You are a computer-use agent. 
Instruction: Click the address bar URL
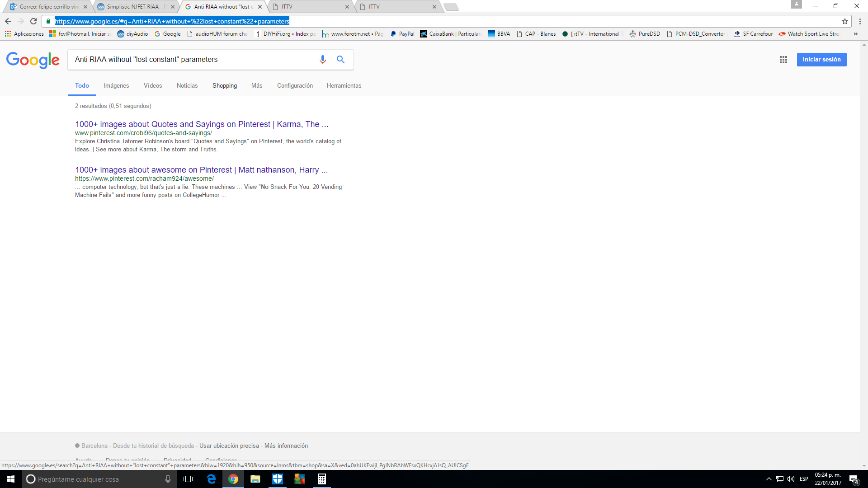(172, 21)
